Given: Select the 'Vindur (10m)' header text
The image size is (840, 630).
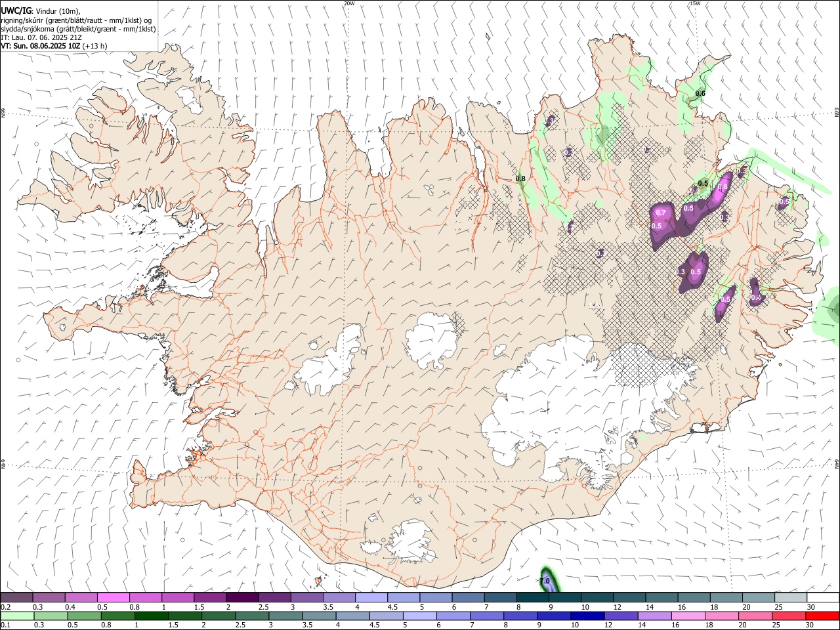Looking at the screenshot, I should (x=58, y=12).
